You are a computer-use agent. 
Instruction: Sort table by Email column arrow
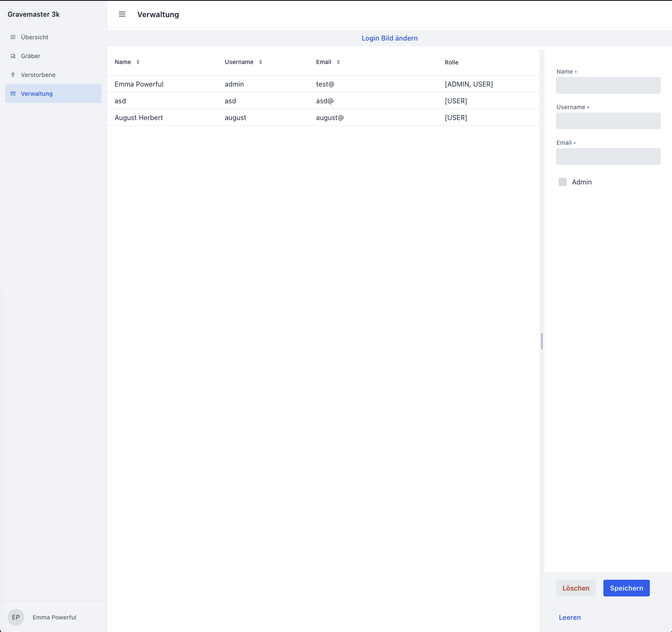pyautogui.click(x=338, y=62)
